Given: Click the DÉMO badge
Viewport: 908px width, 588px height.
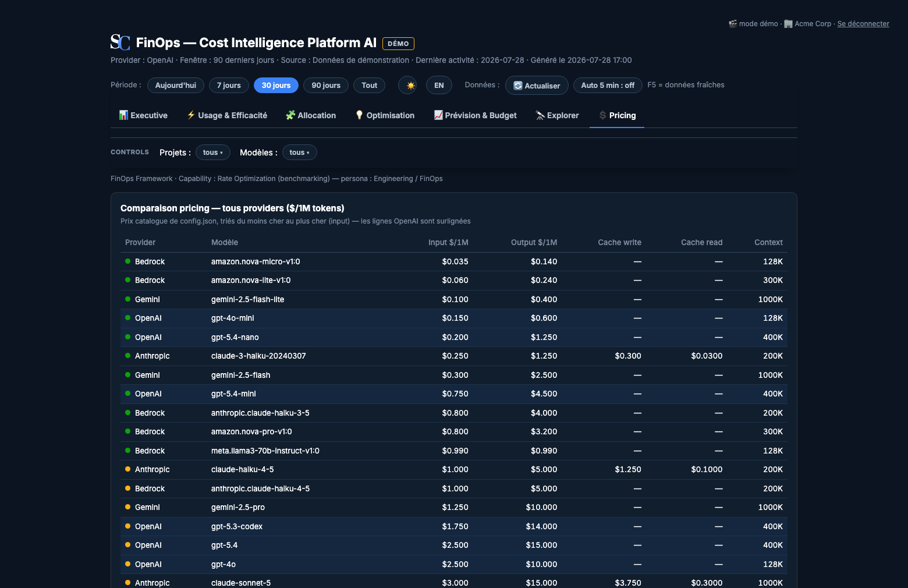Looking at the screenshot, I should coord(398,44).
